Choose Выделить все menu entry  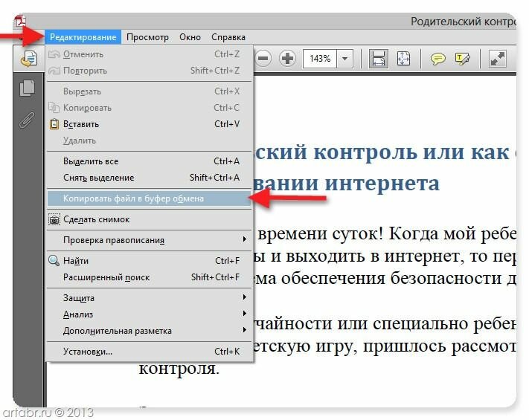click(91, 161)
